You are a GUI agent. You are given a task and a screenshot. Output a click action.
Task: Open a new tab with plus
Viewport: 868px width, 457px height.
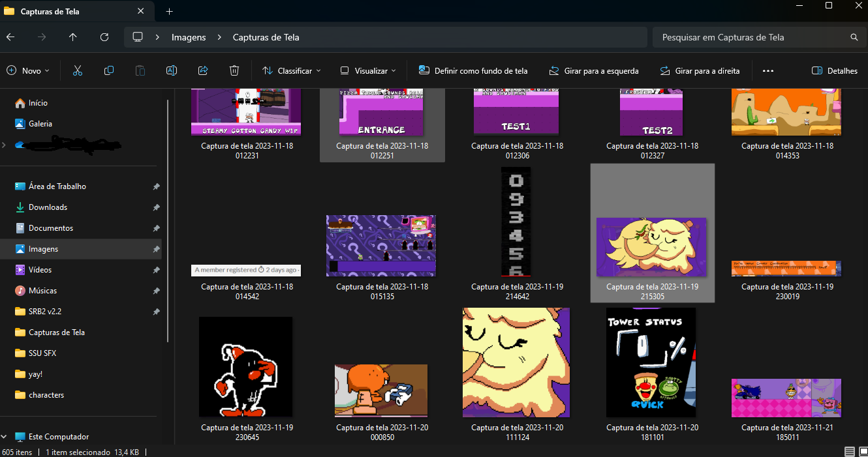169,12
